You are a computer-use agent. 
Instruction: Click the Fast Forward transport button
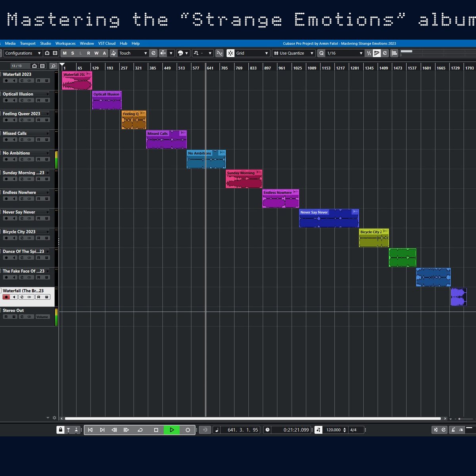(x=126, y=430)
